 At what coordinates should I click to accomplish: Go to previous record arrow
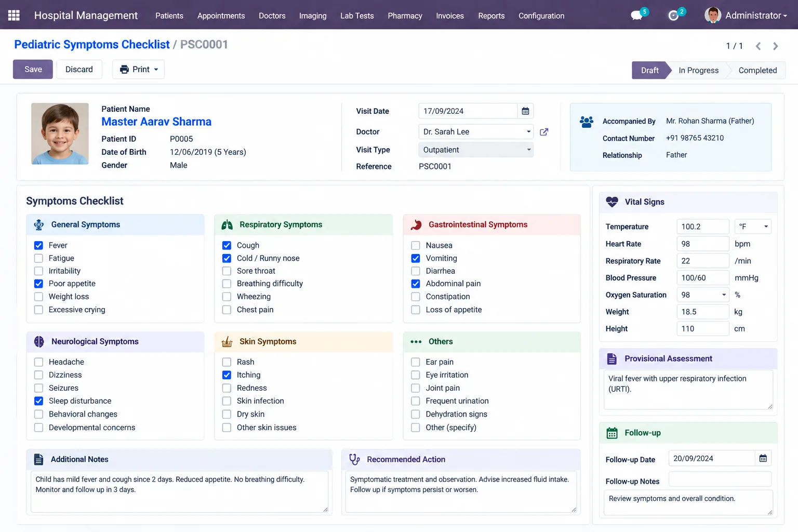pyautogui.click(x=758, y=46)
